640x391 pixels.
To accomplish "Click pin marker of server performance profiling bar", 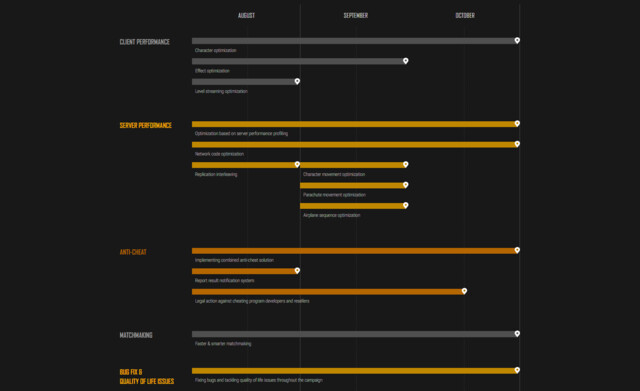I will [517, 123].
